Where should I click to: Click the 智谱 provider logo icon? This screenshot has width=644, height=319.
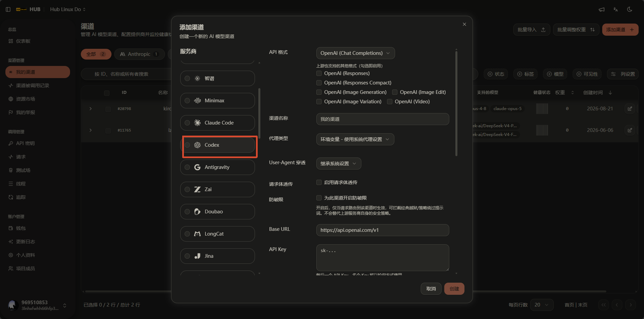197,78
